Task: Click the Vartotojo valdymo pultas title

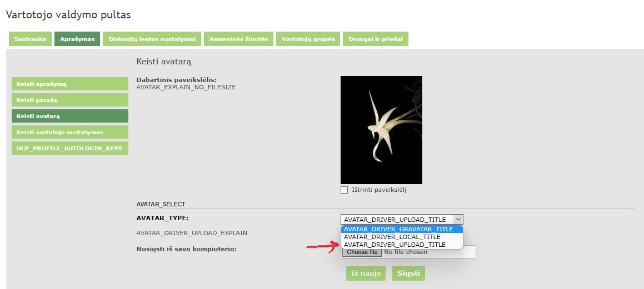Action: click(68, 15)
